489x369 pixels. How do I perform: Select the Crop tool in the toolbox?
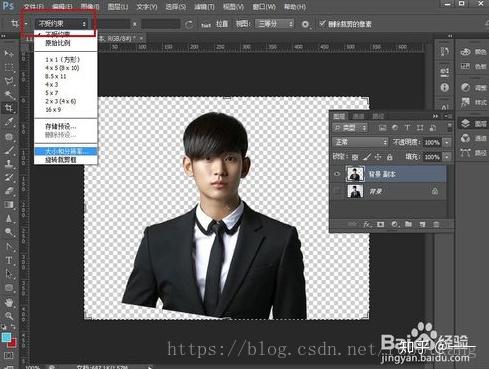pyautogui.click(x=9, y=108)
